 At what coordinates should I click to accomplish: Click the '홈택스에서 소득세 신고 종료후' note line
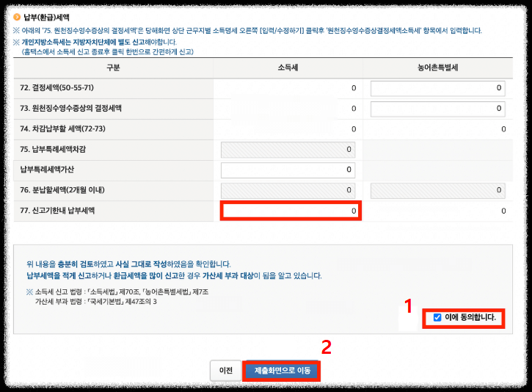pyautogui.click(x=108, y=51)
